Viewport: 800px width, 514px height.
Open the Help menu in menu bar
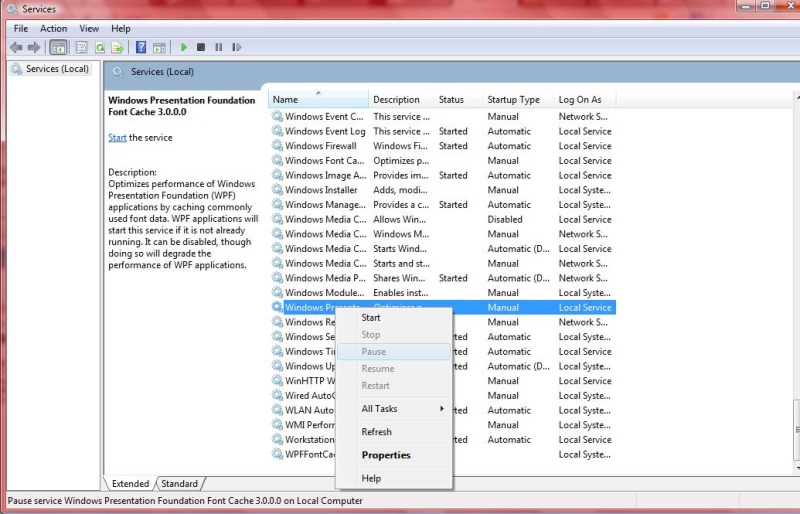121,29
